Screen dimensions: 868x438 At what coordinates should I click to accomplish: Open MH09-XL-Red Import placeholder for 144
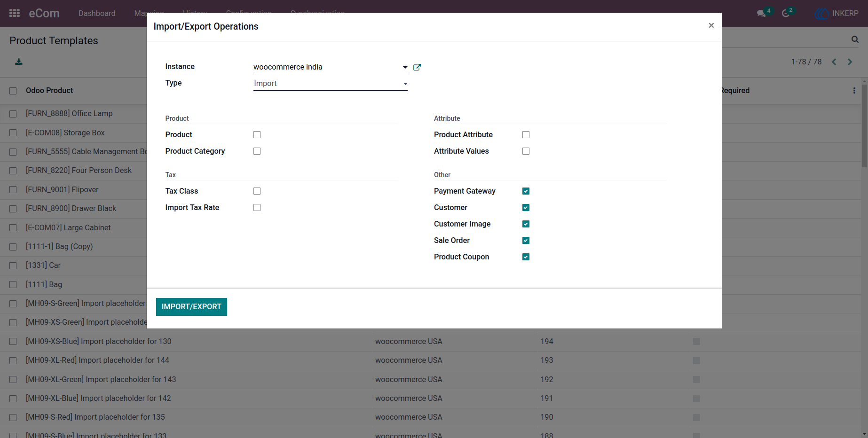[x=97, y=360]
